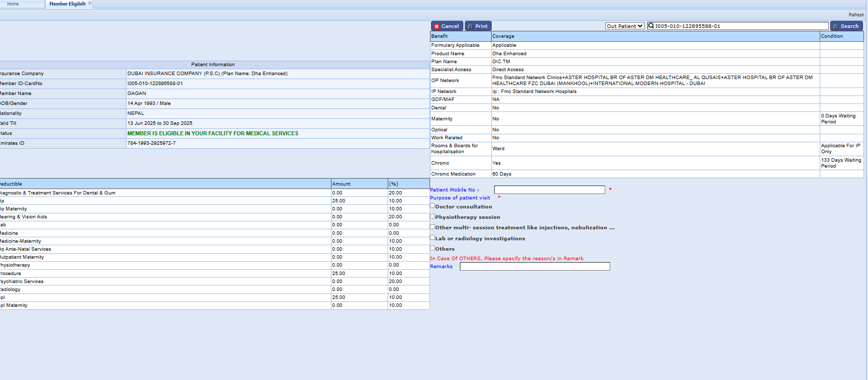
Task: Select the Member Eligibility tab
Action: (67, 4)
